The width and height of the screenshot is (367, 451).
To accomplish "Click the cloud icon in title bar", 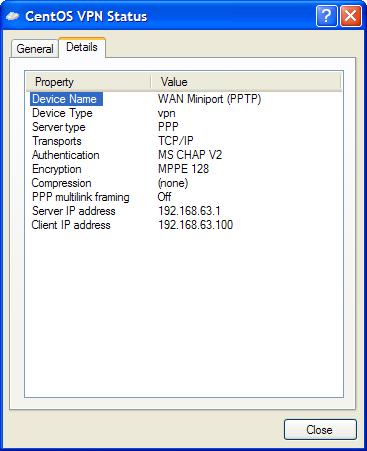I will (13, 16).
